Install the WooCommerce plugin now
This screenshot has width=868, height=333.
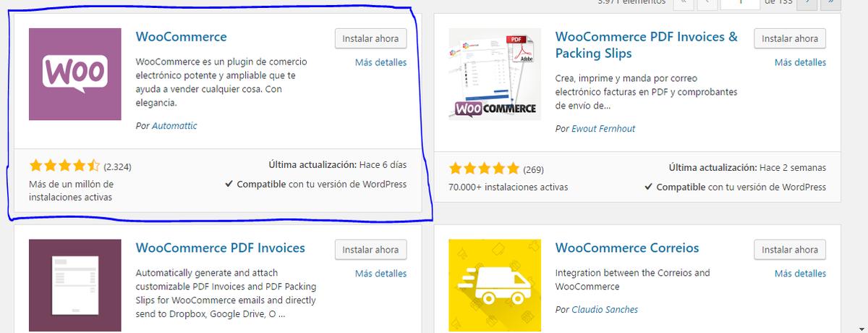pyautogui.click(x=370, y=38)
